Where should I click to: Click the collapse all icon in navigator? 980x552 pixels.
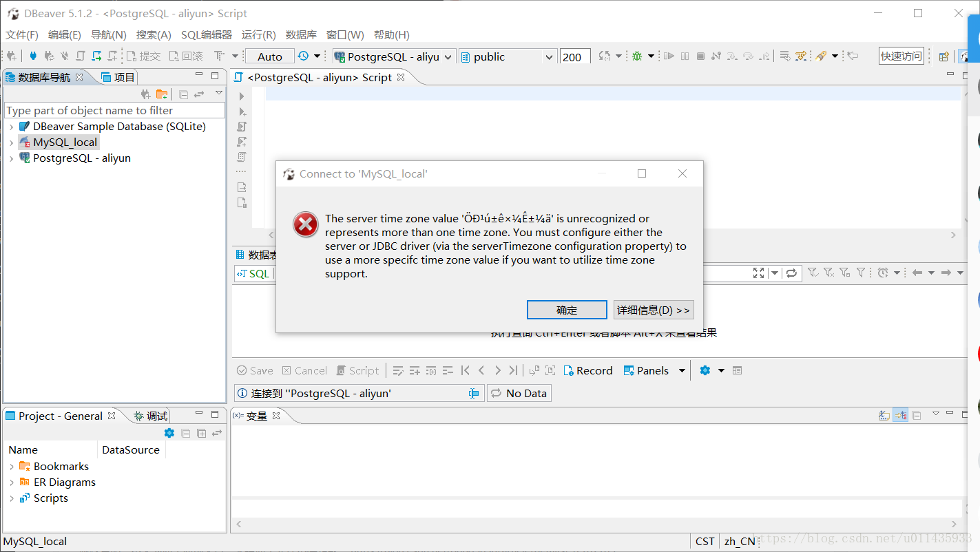click(x=184, y=94)
